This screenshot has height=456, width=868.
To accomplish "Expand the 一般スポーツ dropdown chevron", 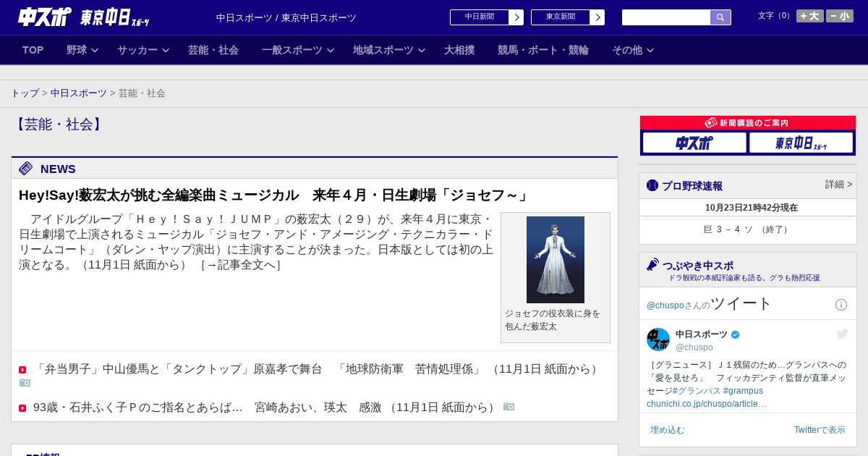I will (x=331, y=50).
